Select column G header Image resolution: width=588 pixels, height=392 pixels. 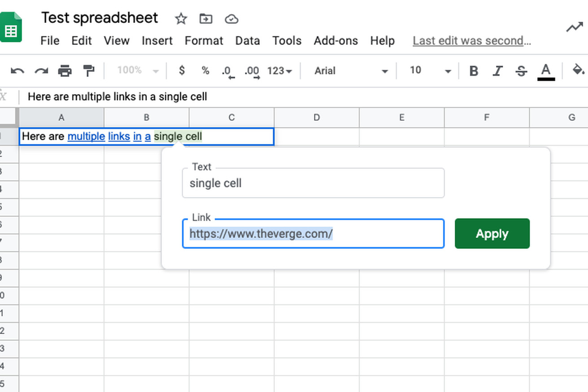coord(559,118)
